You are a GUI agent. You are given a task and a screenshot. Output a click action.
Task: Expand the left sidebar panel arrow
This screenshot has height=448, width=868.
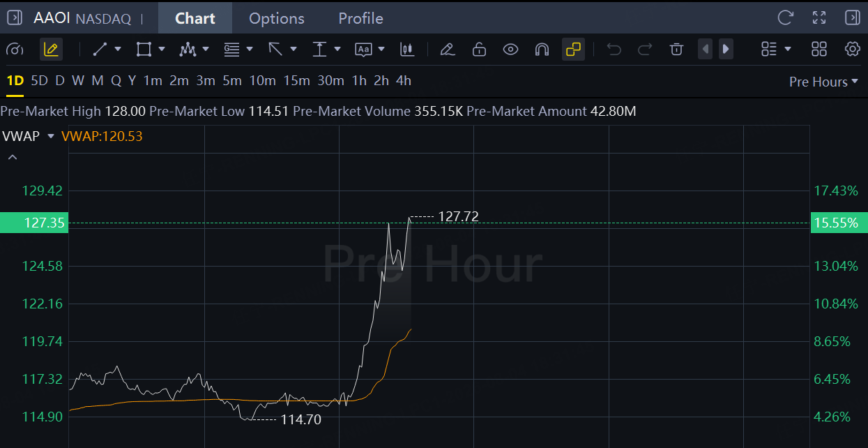(x=15, y=18)
